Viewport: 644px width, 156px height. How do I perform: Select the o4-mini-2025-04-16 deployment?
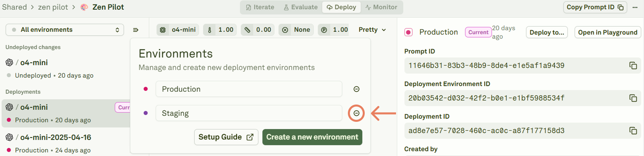click(x=66, y=143)
